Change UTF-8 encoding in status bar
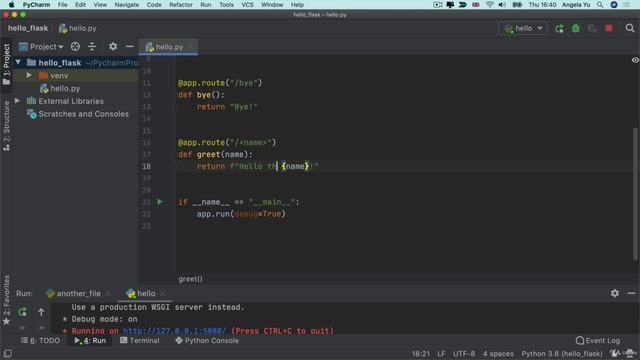Screen dimensions: 640x360 [464, 353]
